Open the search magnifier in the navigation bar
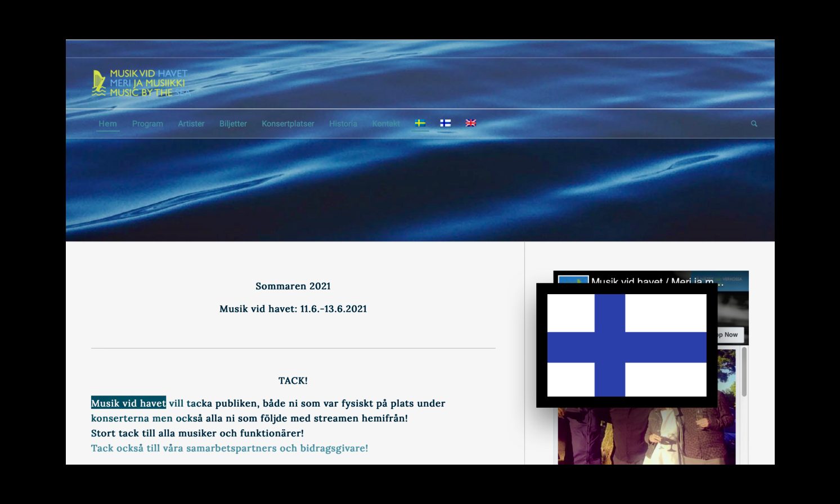 (x=754, y=124)
